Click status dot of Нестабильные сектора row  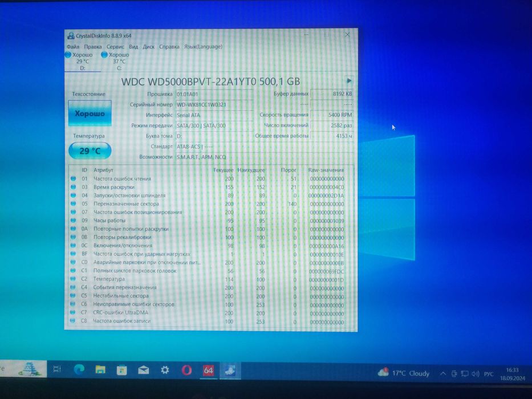[x=73, y=295]
